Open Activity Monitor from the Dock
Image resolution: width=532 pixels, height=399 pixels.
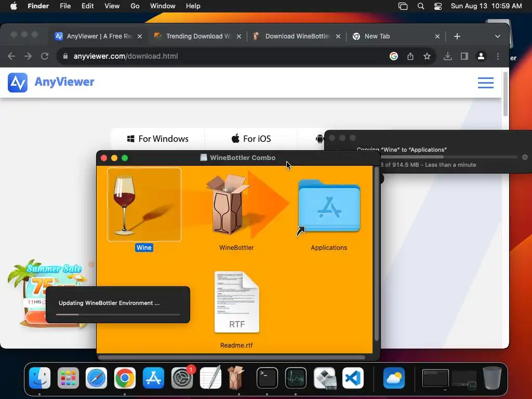296,378
